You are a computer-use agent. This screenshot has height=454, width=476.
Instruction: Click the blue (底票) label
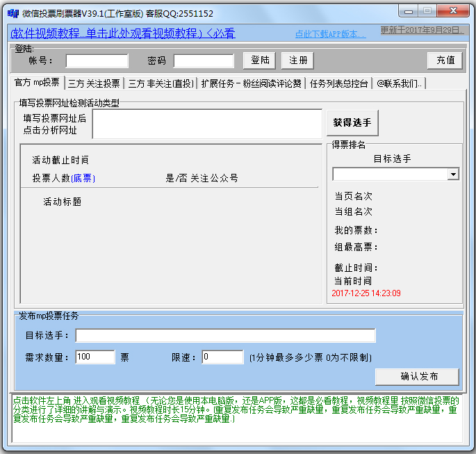(83, 178)
